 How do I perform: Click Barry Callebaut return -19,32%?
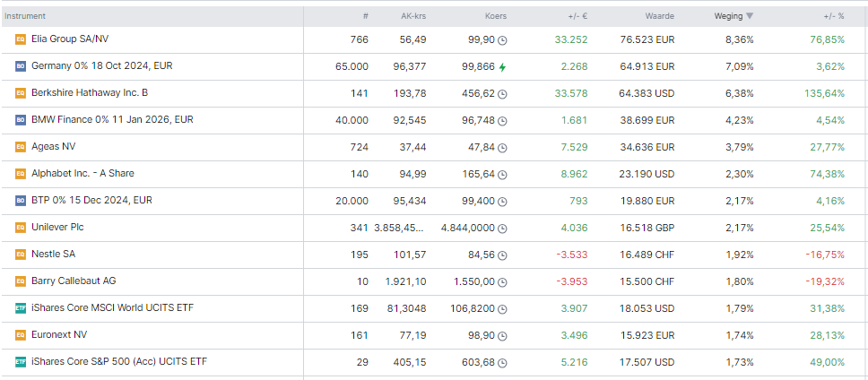tap(825, 281)
